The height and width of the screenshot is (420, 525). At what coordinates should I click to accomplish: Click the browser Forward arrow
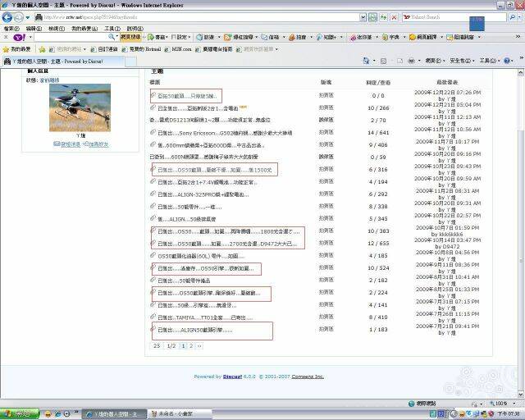18,17
